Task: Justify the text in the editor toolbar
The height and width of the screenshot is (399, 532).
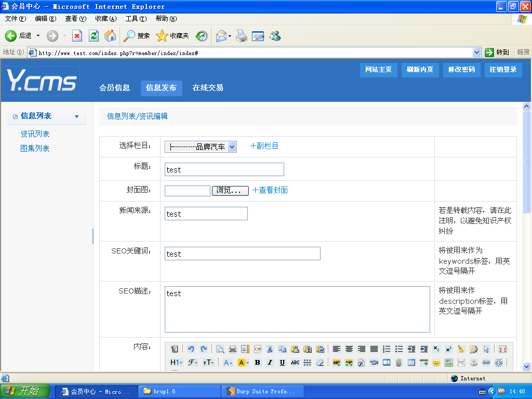Action: tap(374, 349)
